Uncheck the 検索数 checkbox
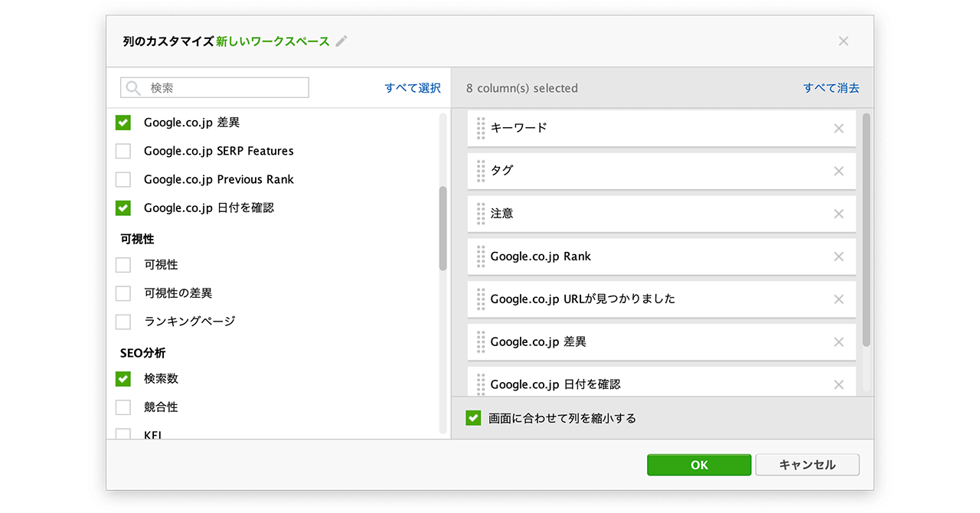Viewport: 980px width, 513px height. (123, 379)
